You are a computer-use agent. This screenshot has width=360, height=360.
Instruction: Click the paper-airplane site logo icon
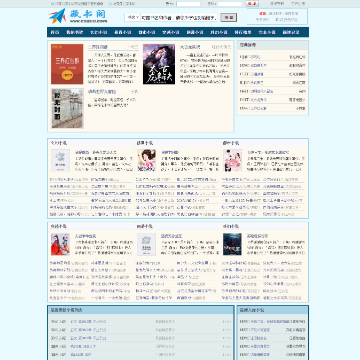point(57,16)
